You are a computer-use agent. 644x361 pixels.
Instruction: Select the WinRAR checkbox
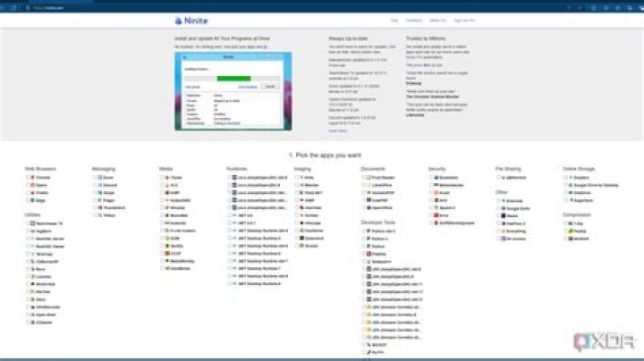point(565,239)
